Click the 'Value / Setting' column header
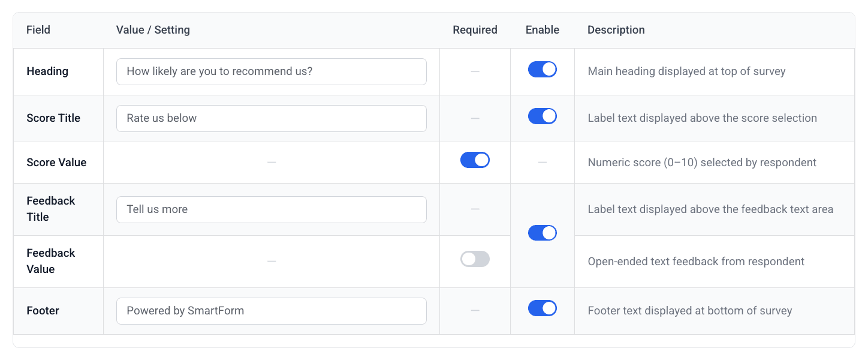 coord(153,30)
